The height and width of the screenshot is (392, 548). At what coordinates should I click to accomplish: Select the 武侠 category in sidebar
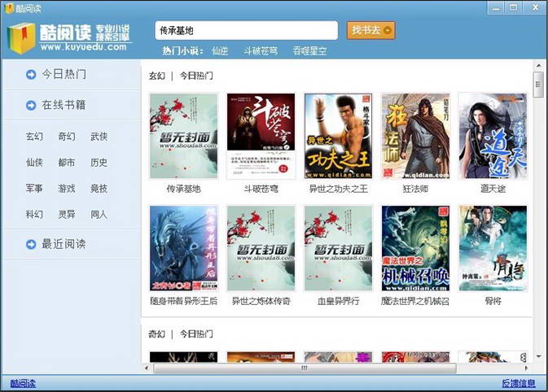tap(99, 137)
